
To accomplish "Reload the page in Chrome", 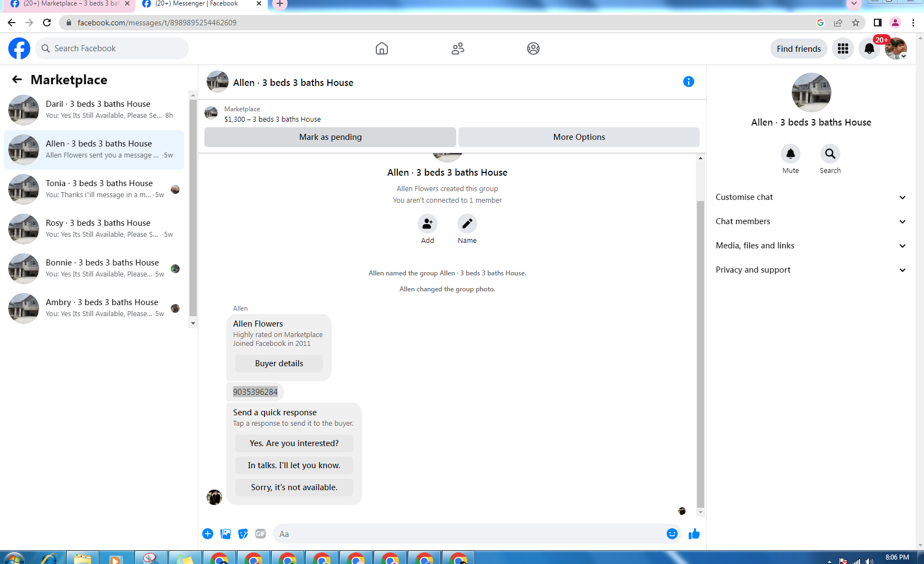I will point(47,23).
